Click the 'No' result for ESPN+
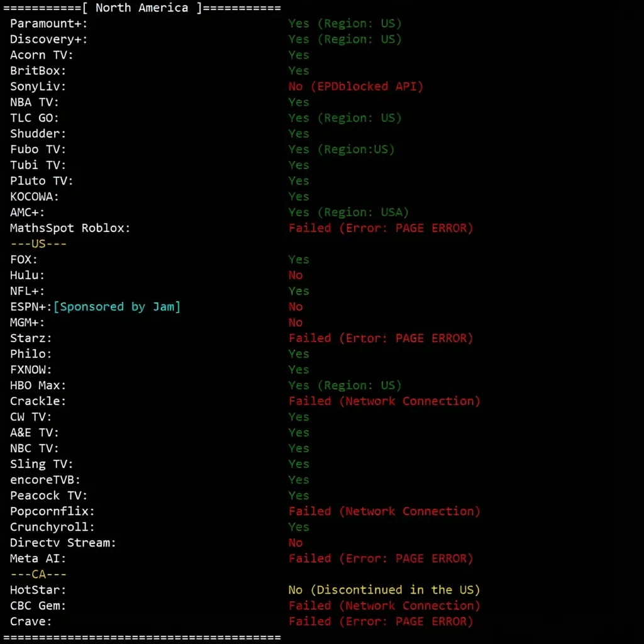This screenshot has height=644, width=644. [x=296, y=307]
